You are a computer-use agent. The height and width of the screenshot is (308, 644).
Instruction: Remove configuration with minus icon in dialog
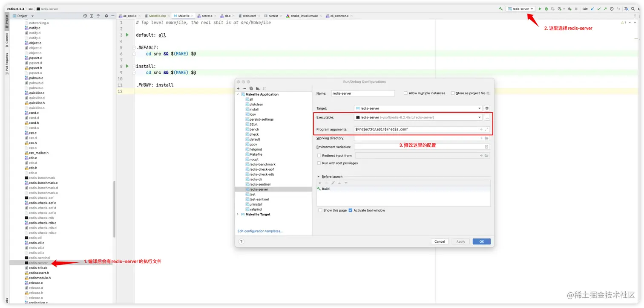(x=244, y=88)
